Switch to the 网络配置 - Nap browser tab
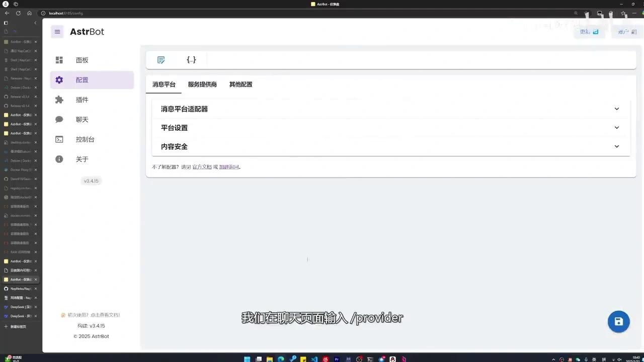The image size is (644, 362). pyautogui.click(x=20, y=298)
